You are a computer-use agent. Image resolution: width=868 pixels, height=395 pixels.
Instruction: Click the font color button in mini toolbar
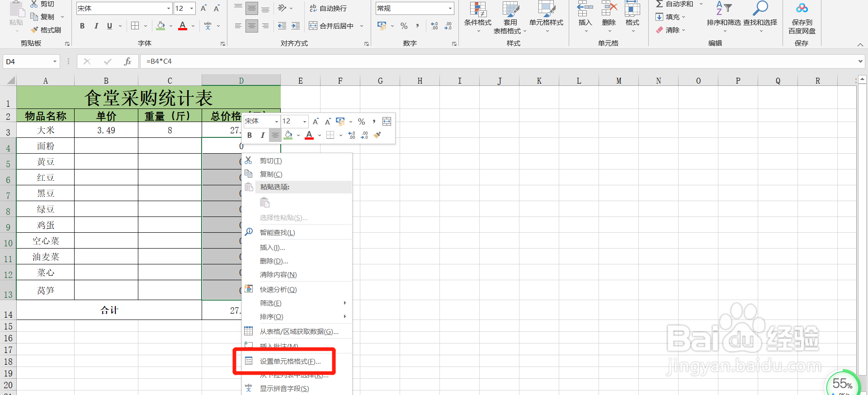tap(309, 135)
